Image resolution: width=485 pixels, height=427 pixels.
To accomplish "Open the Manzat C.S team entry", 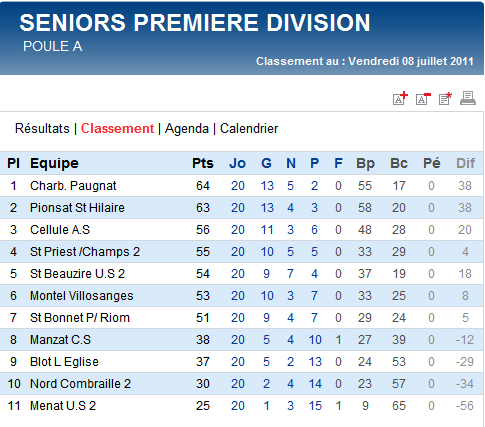I will (60, 340).
